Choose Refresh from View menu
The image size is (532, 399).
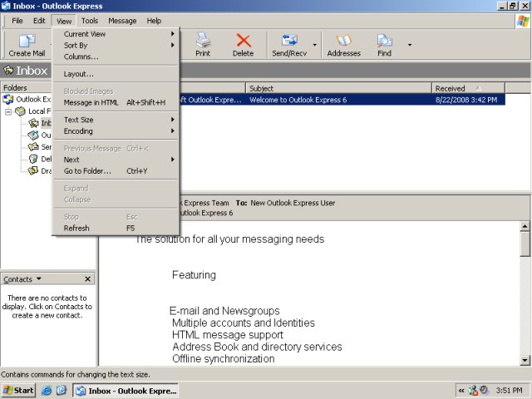[x=116, y=228]
